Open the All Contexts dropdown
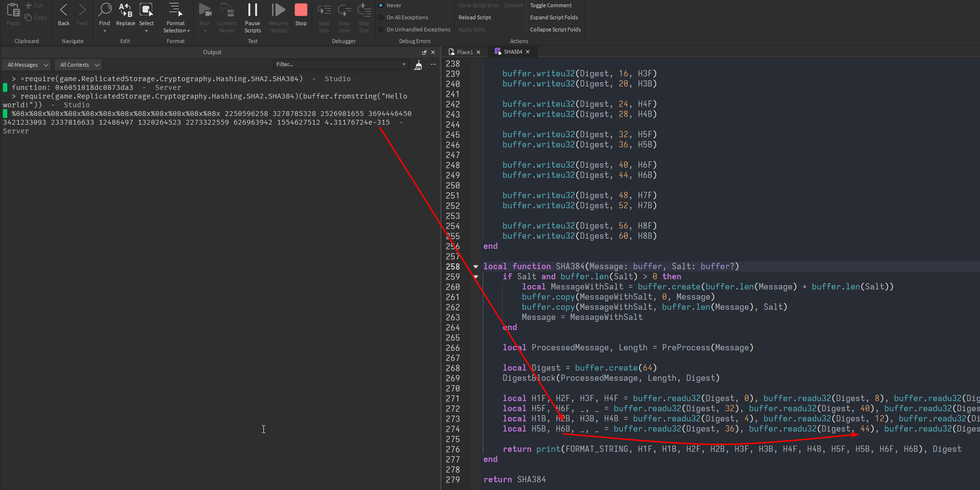Viewport: 980px width, 490px height. (x=77, y=64)
